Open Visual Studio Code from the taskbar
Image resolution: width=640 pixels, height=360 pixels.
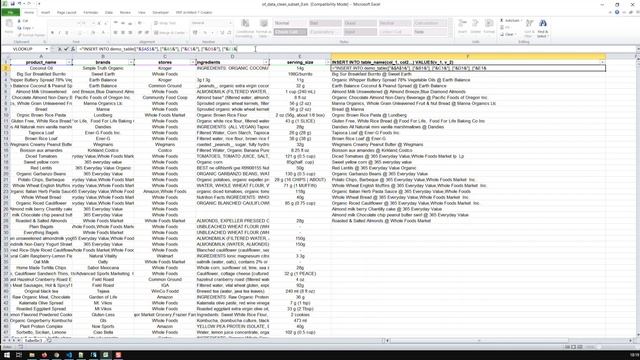coord(69,355)
